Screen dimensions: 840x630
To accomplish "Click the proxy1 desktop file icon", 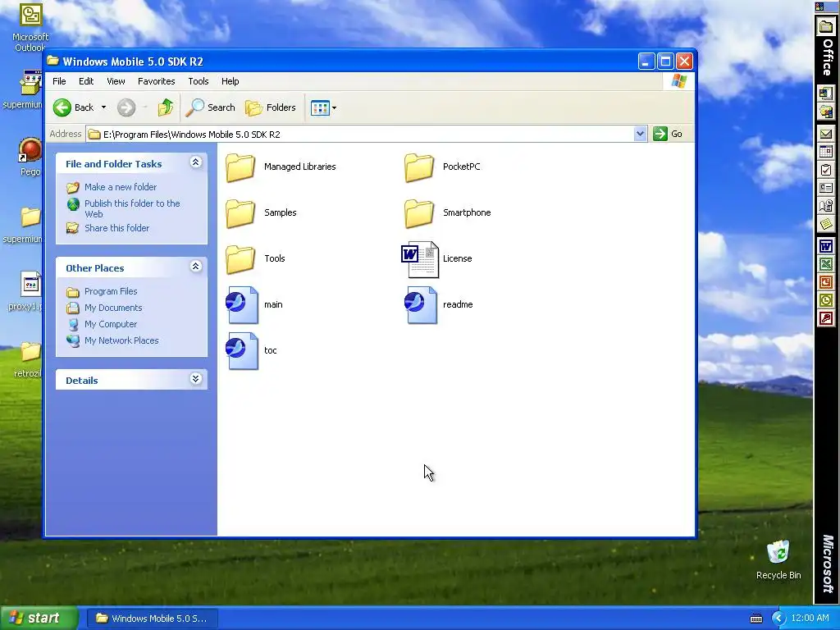I will point(30,284).
